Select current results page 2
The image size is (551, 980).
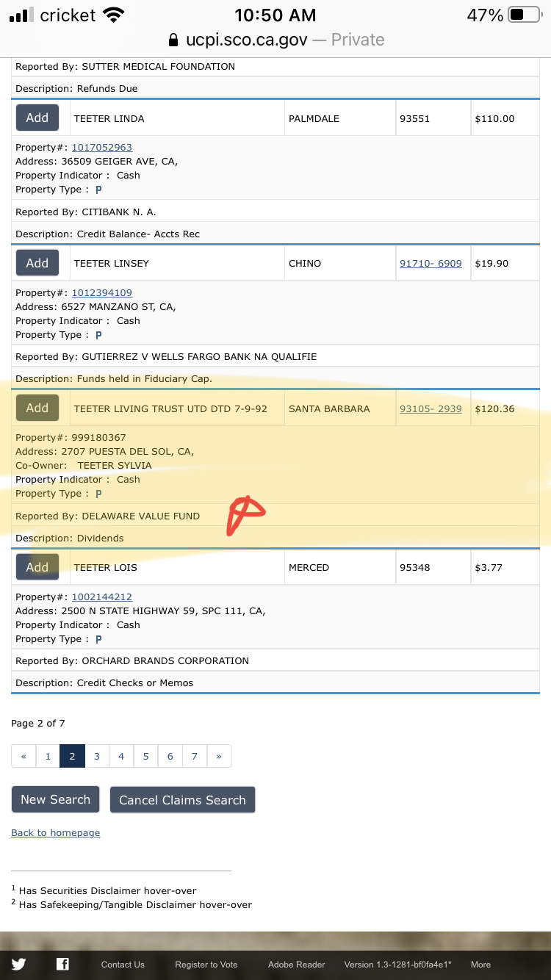tap(72, 756)
